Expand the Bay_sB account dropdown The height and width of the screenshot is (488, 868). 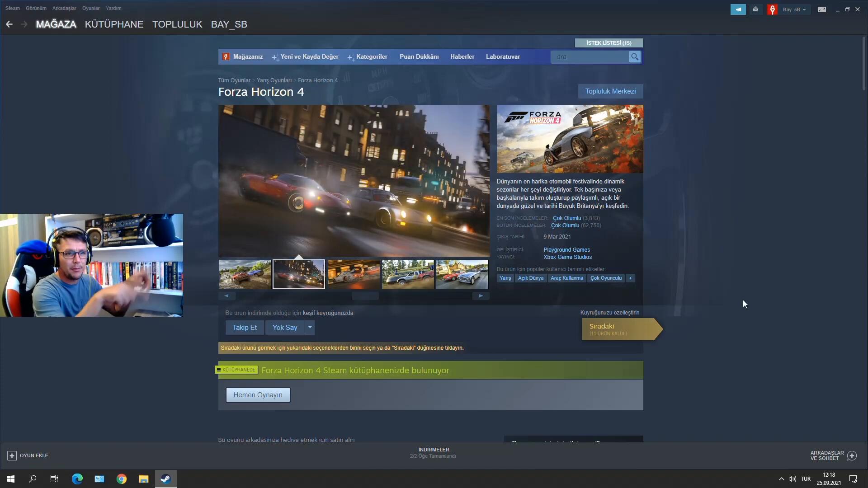(794, 9)
